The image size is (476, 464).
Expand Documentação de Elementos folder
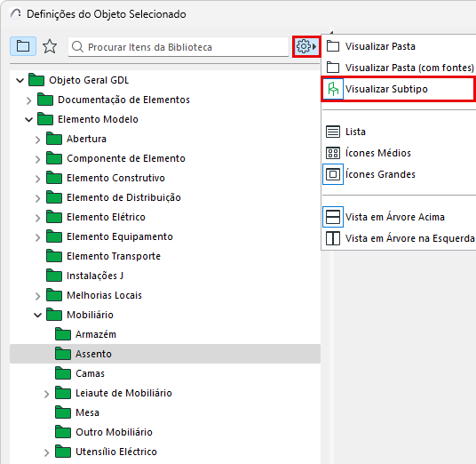28,100
